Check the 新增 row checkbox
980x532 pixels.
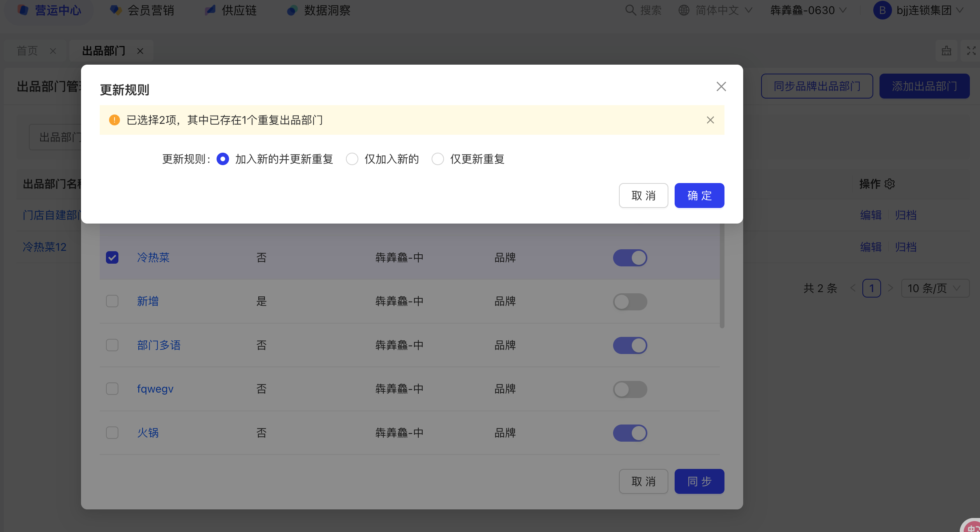[x=112, y=301]
